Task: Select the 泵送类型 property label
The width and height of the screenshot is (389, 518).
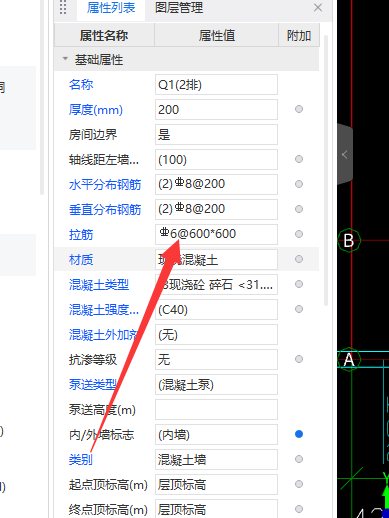Action: click(93, 384)
